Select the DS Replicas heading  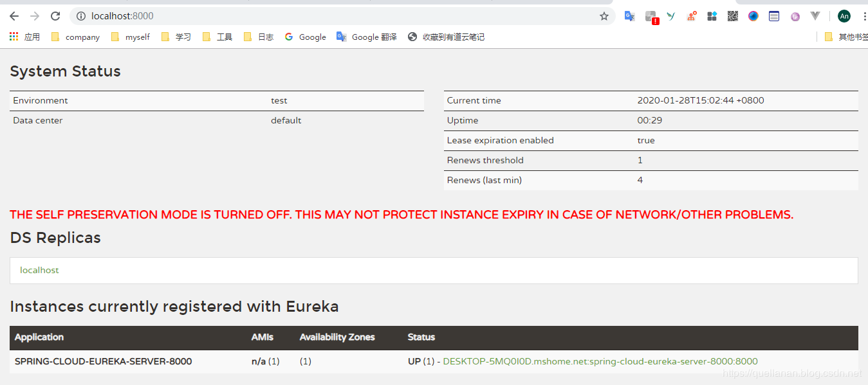click(55, 238)
